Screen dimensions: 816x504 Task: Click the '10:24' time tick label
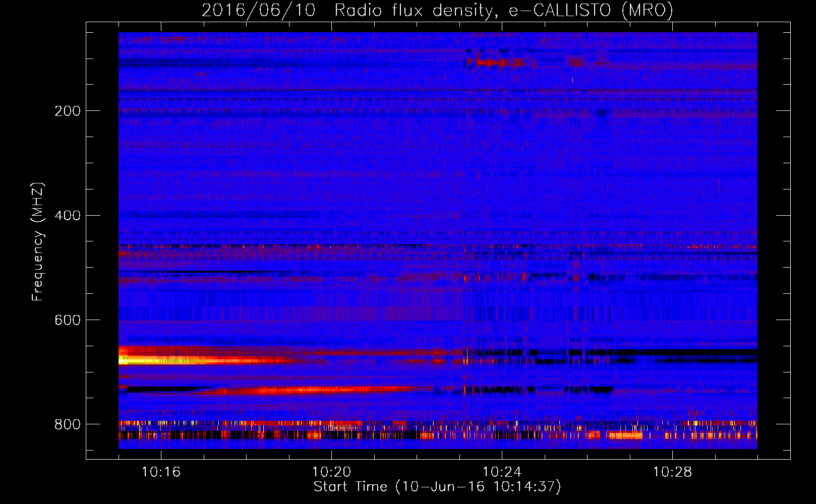click(x=502, y=472)
